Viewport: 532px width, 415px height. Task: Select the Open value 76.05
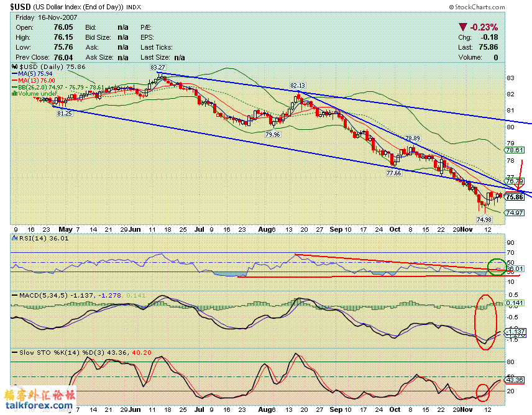(x=63, y=27)
